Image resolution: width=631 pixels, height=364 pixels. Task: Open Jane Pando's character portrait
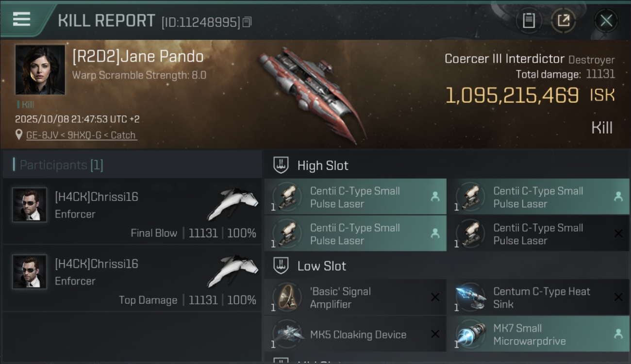click(x=40, y=69)
